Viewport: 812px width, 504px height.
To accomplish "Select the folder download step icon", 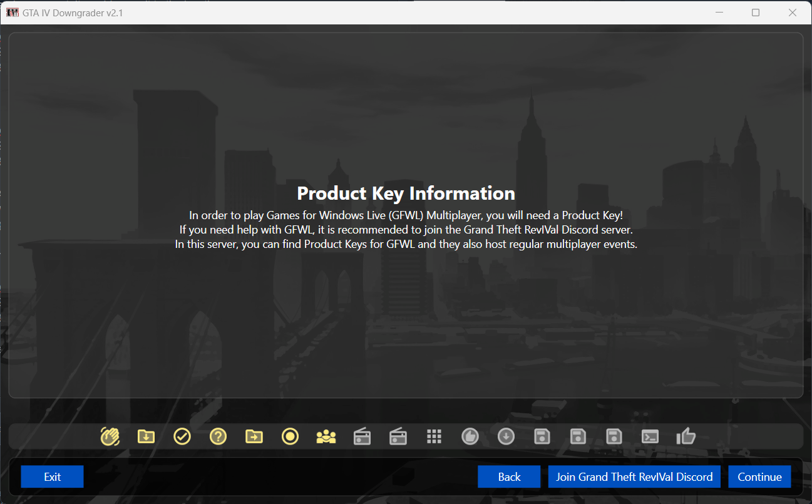I will pos(146,436).
